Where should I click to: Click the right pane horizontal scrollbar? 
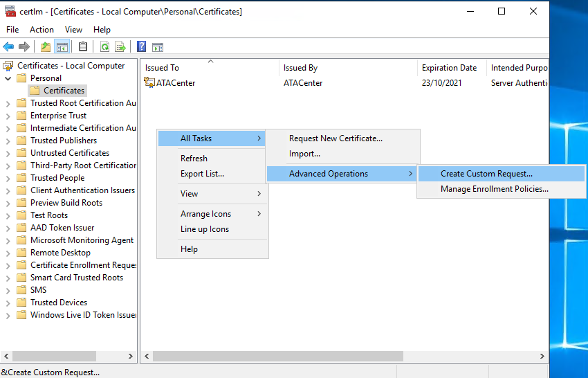[x=277, y=356]
